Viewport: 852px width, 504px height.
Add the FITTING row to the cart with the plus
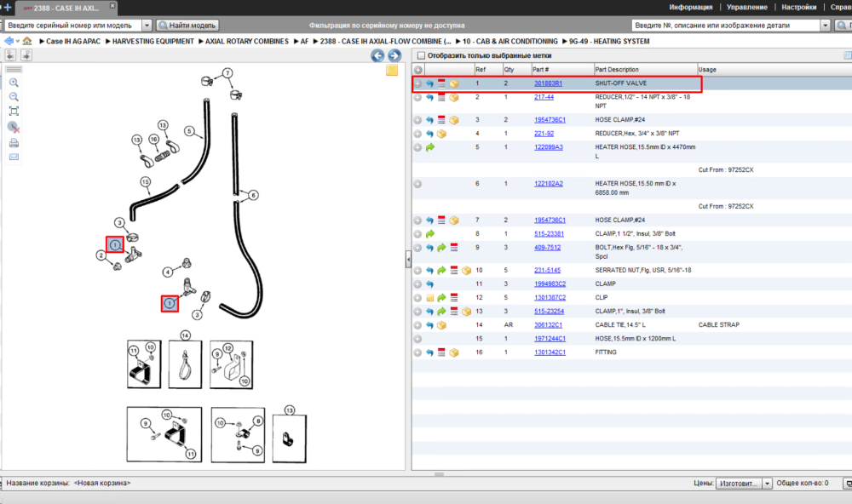click(x=417, y=352)
